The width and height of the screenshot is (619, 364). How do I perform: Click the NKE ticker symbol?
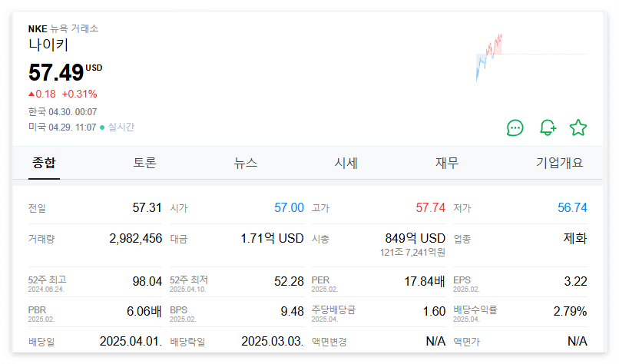pos(38,29)
